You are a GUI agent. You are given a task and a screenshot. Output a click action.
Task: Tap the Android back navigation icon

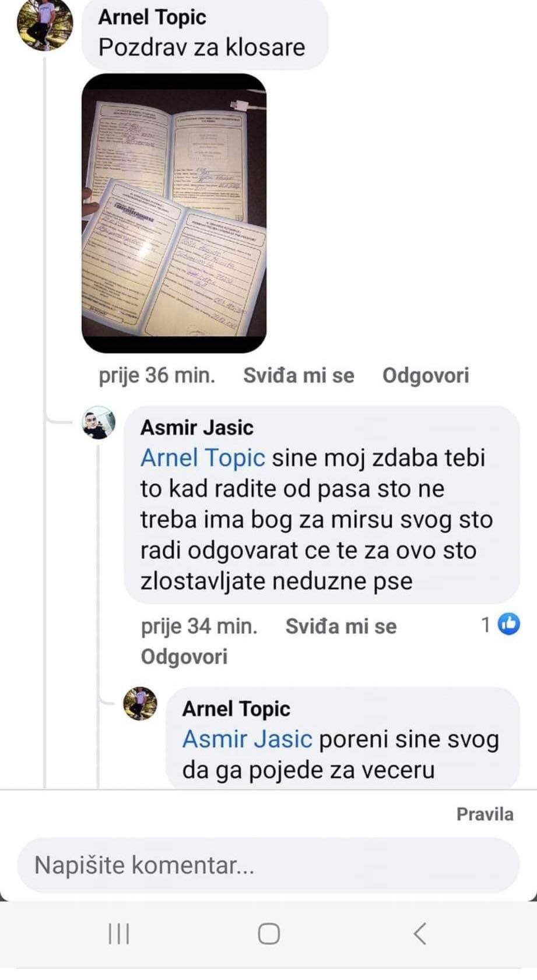420,933
